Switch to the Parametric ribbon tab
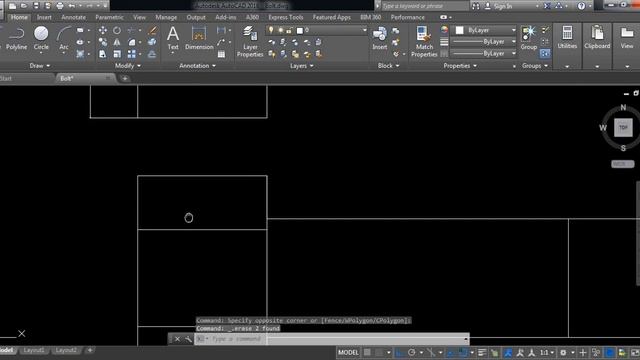This screenshot has height=360, width=640. (109, 17)
